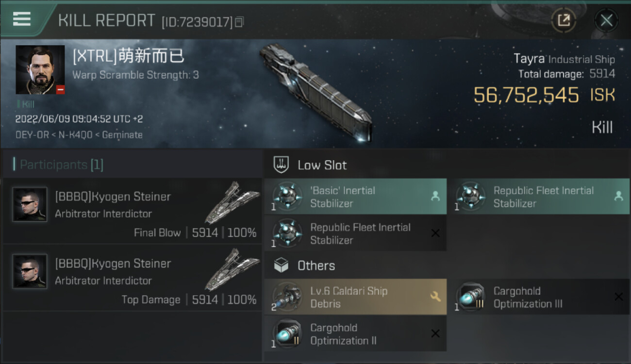Click the wrench icon on Ship Debris
Screen dimensions: 631x364
[435, 296]
